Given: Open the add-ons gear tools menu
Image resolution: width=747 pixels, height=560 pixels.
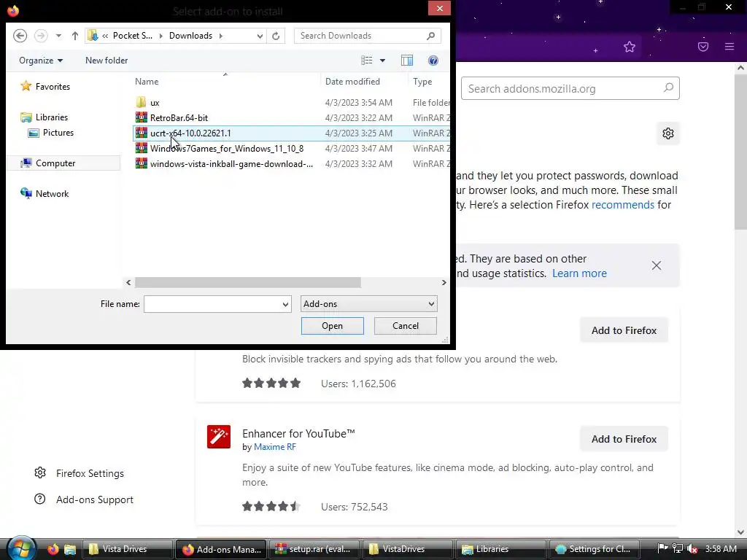Looking at the screenshot, I should coord(668,133).
